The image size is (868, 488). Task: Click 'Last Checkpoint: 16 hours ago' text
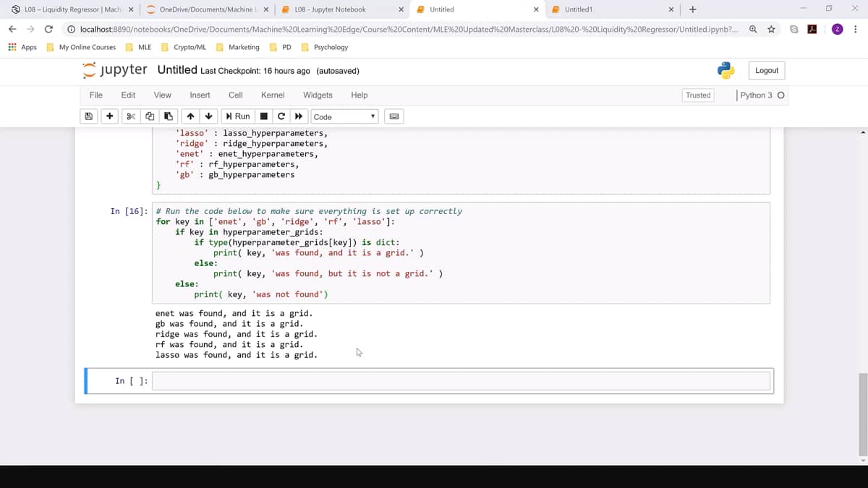pyautogui.click(x=255, y=71)
